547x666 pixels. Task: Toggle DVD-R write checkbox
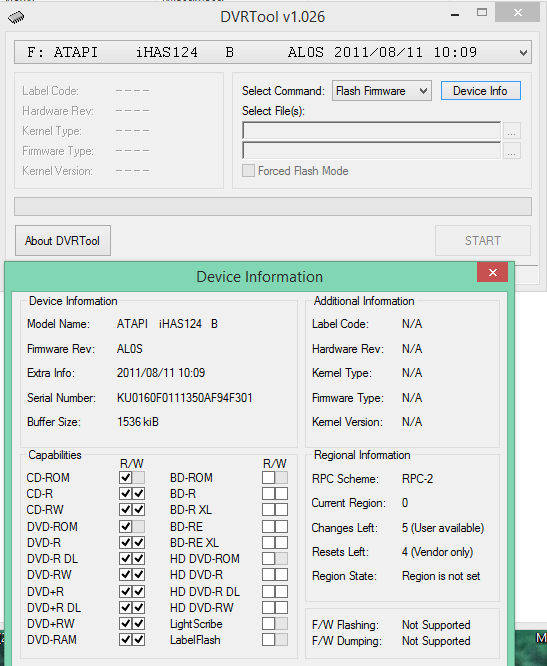(138, 542)
